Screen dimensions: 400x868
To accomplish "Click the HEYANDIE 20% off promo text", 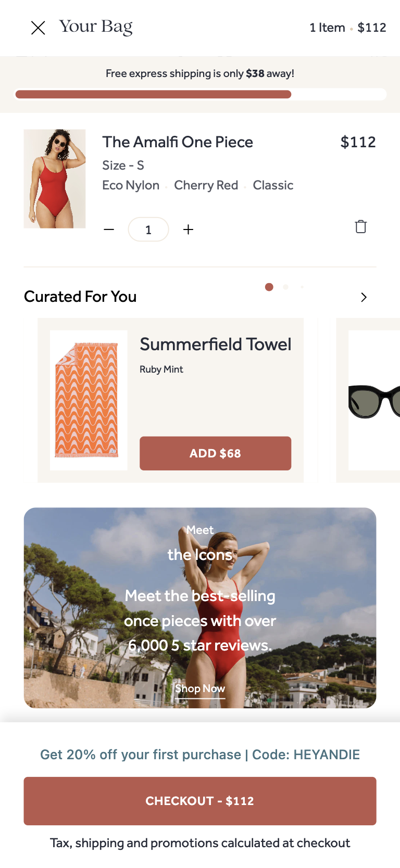I will point(200,755).
